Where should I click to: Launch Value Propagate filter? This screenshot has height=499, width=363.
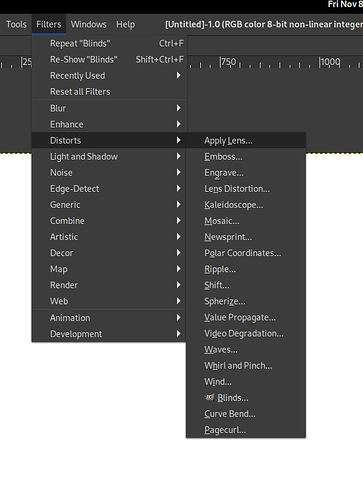(246, 317)
